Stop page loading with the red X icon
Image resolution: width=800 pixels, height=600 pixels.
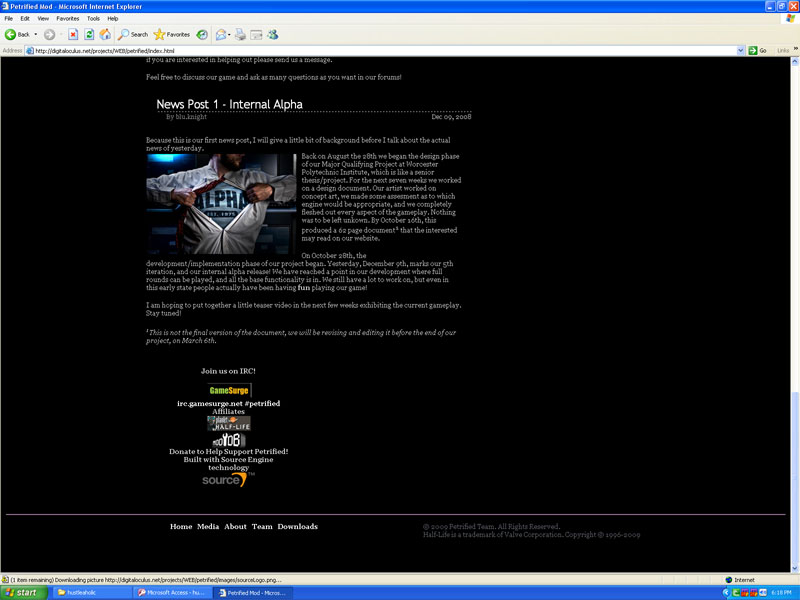pos(73,34)
